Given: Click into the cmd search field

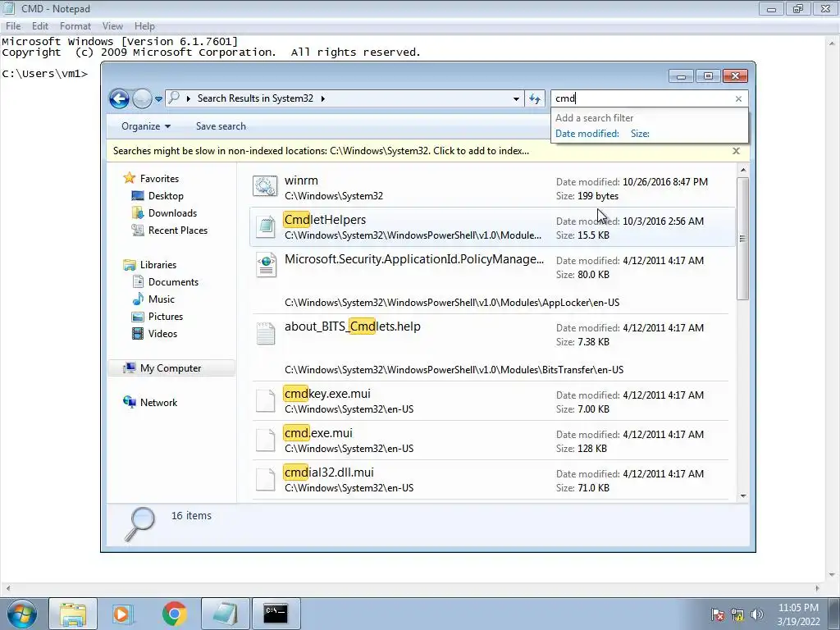Looking at the screenshot, I should (643, 98).
